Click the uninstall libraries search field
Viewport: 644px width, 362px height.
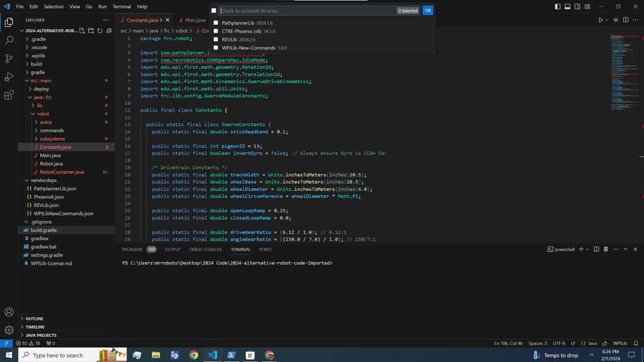tap(307, 11)
